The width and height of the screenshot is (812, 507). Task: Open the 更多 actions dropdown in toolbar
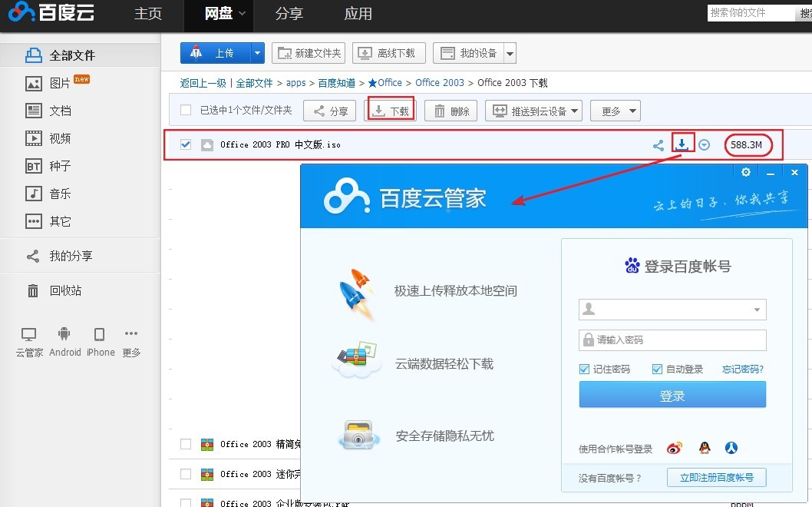(616, 111)
